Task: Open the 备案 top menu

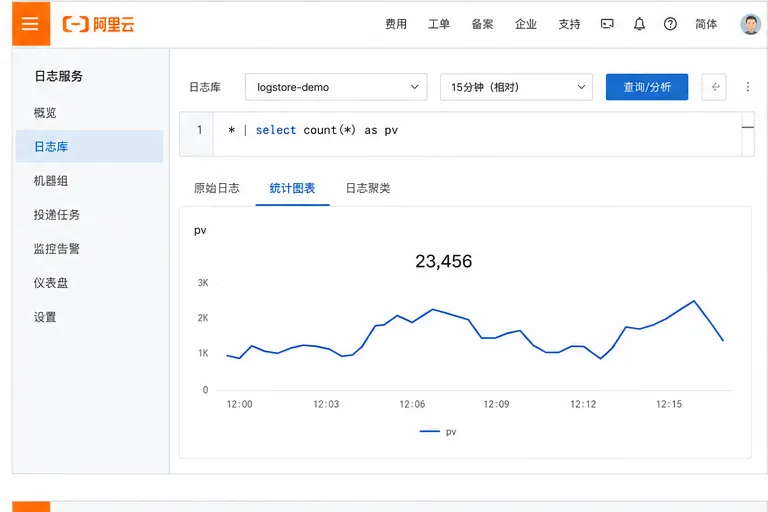Action: 482,24
